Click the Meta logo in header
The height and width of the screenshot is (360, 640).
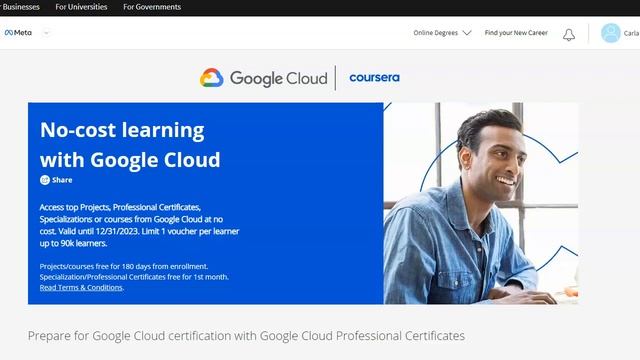[x=18, y=33]
